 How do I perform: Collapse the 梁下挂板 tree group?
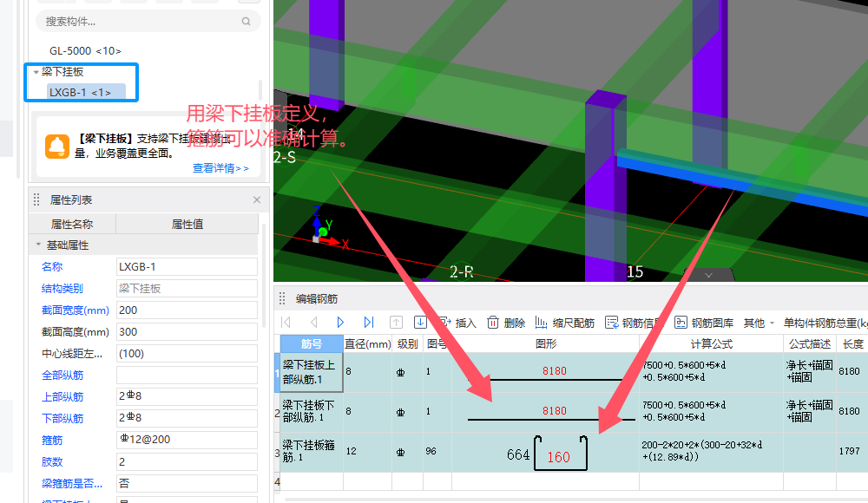coord(36,72)
